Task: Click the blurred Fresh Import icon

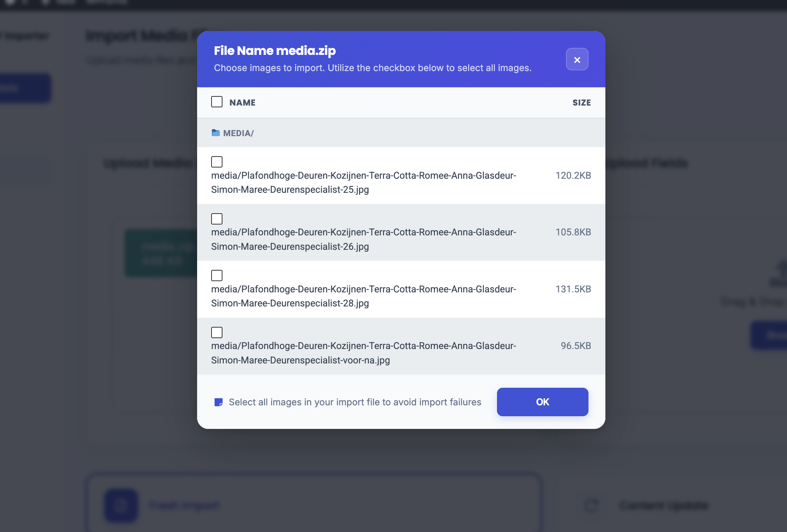Action: tap(121, 505)
